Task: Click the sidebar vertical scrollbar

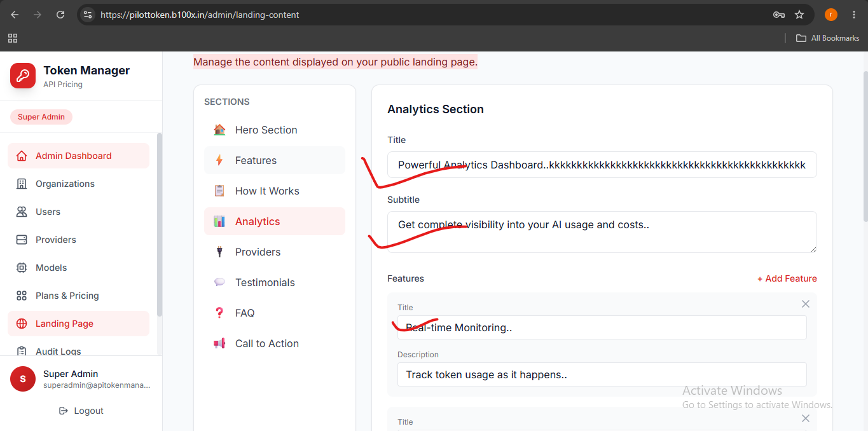Action: [x=159, y=224]
